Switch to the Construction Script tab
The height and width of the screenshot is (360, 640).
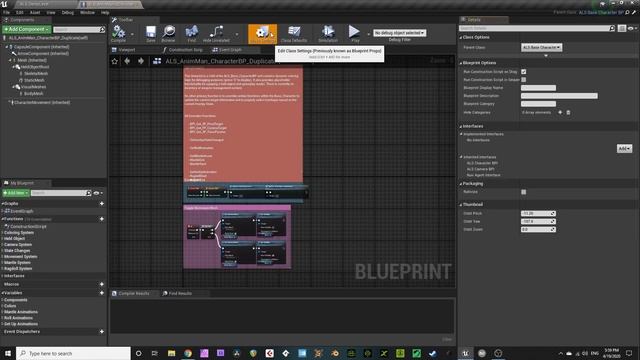click(x=186, y=50)
